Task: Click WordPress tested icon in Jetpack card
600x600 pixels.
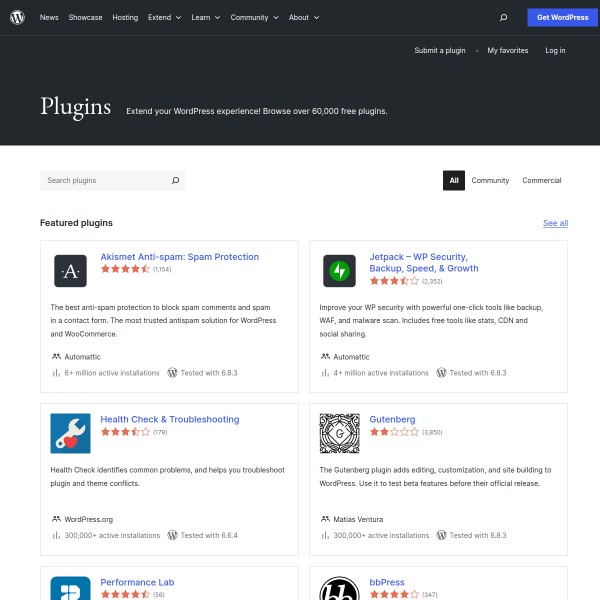Action: [441, 373]
